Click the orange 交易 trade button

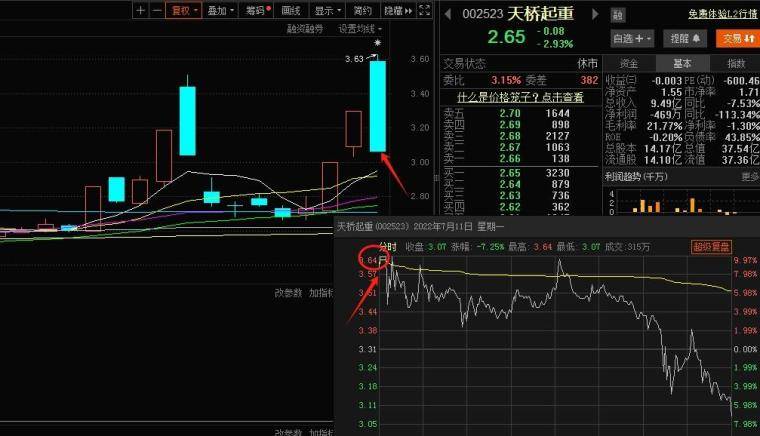coord(738,38)
